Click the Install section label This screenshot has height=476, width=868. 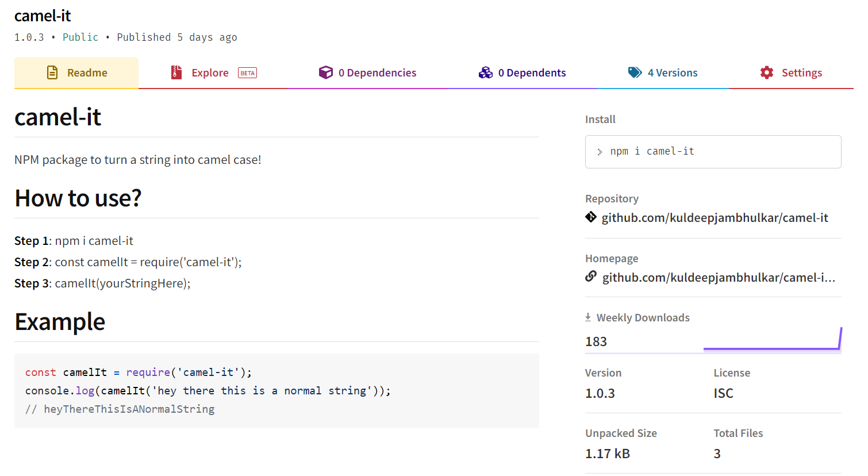click(600, 120)
